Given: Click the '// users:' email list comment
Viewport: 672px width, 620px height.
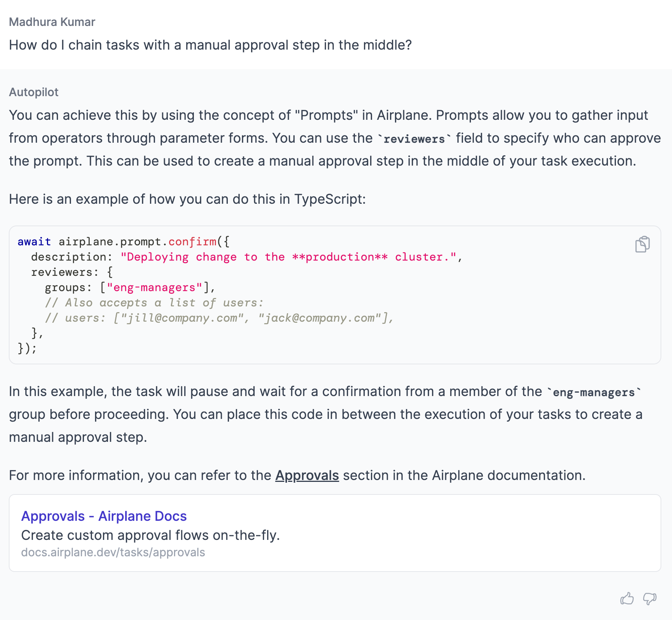Looking at the screenshot, I should tap(219, 318).
